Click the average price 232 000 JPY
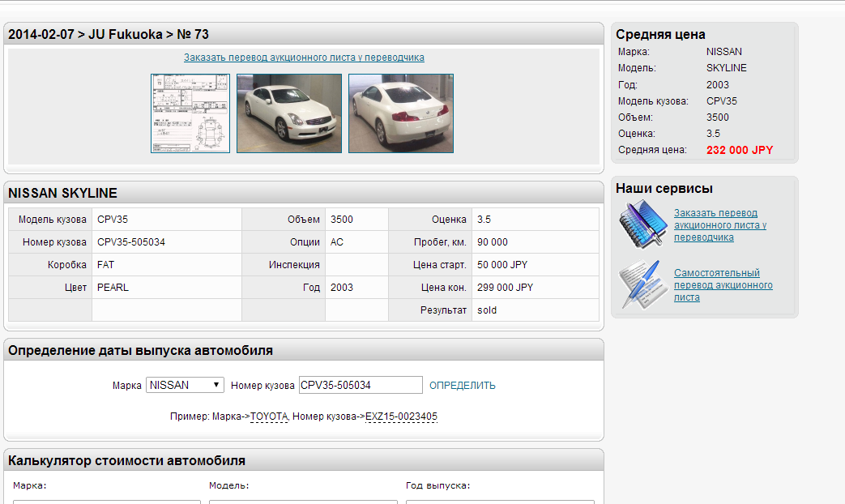Image resolution: width=845 pixels, height=504 pixels. coord(740,150)
